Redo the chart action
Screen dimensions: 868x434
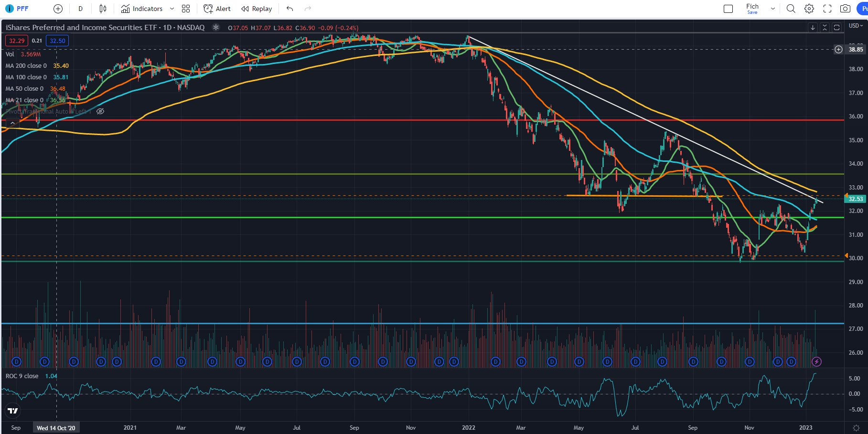pos(308,9)
